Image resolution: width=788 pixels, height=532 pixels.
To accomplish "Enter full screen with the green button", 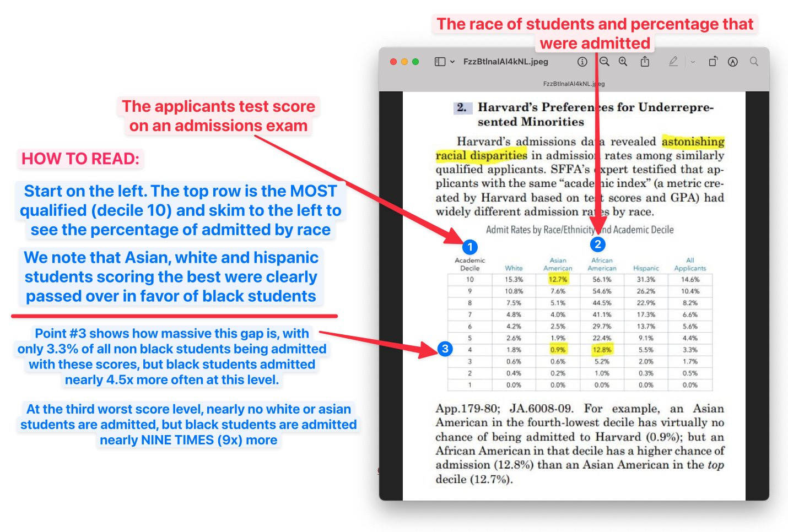I will [415, 62].
